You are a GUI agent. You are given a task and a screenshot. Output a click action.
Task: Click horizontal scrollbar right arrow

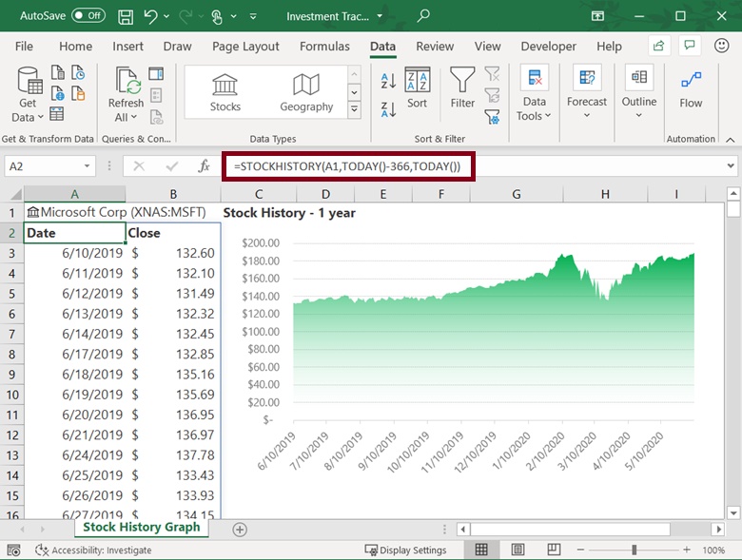[719, 530]
